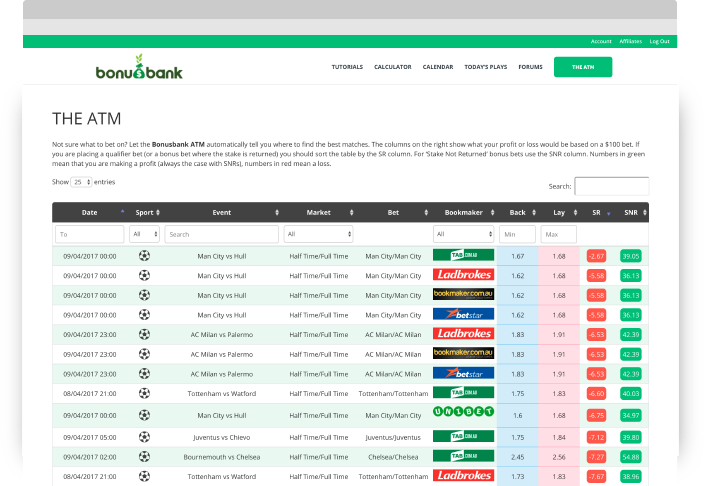Focus the table Search field
Viewport: 704px width, 486px height.
612,186
